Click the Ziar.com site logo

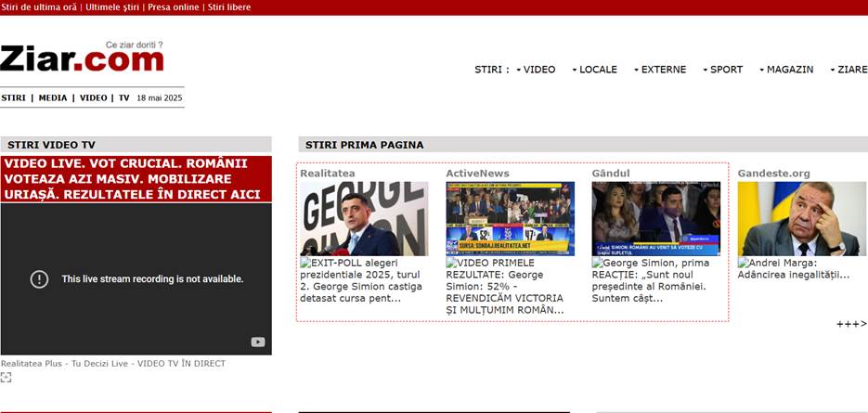pyautogui.click(x=82, y=58)
